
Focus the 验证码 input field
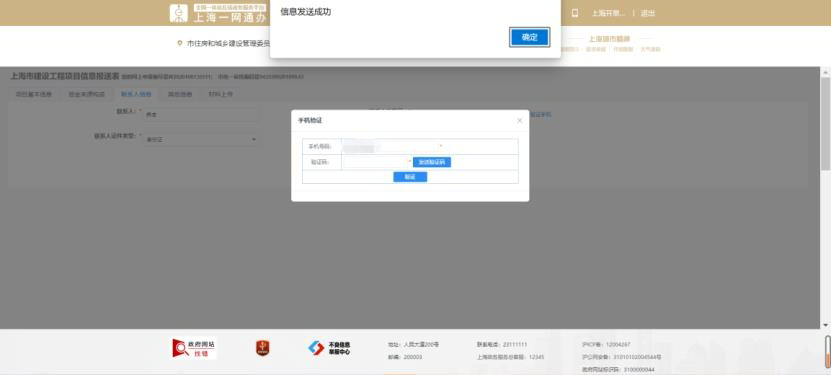(375, 162)
